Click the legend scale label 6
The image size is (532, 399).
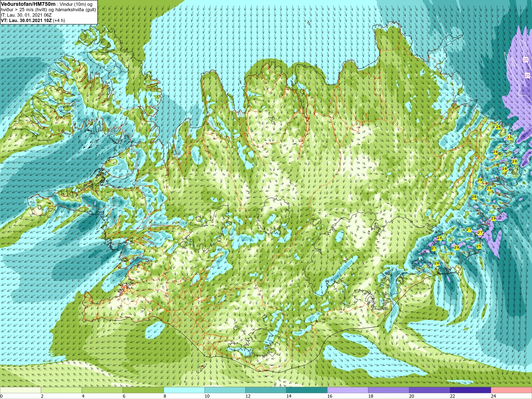(x=124, y=397)
